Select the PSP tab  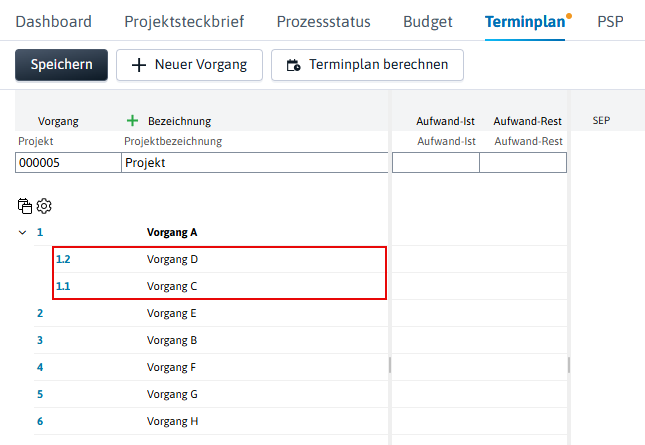pyautogui.click(x=610, y=22)
